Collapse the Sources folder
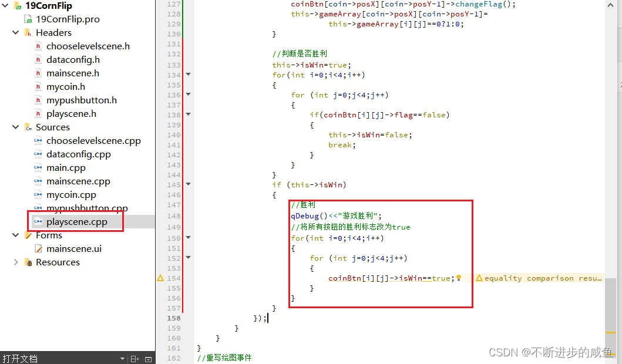 15,127
